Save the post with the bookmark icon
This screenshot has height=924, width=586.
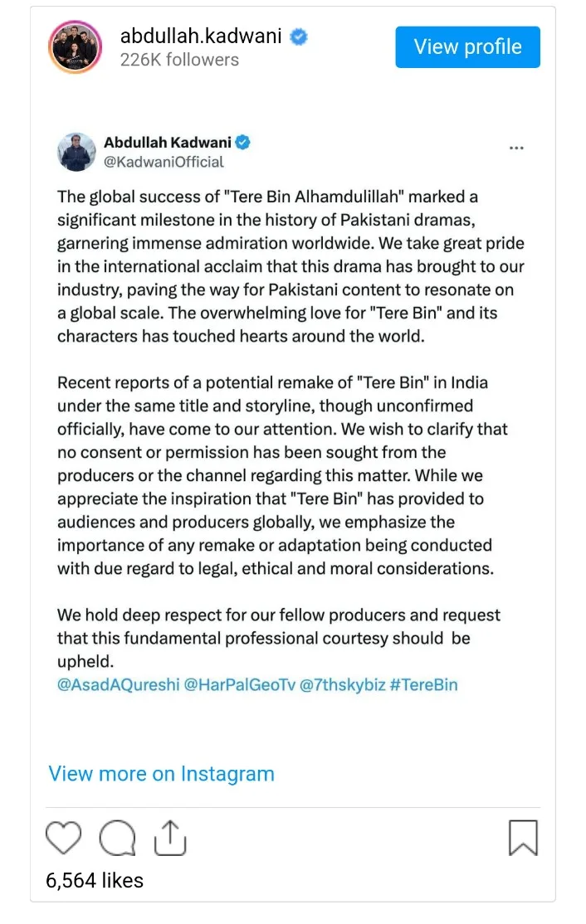pyautogui.click(x=523, y=838)
